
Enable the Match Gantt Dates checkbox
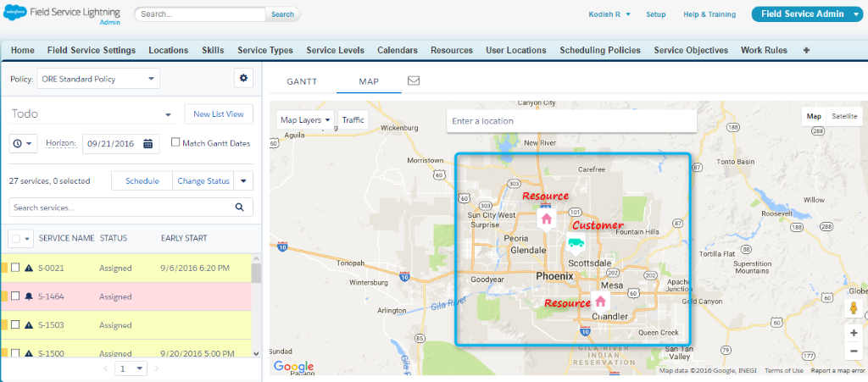(x=175, y=142)
